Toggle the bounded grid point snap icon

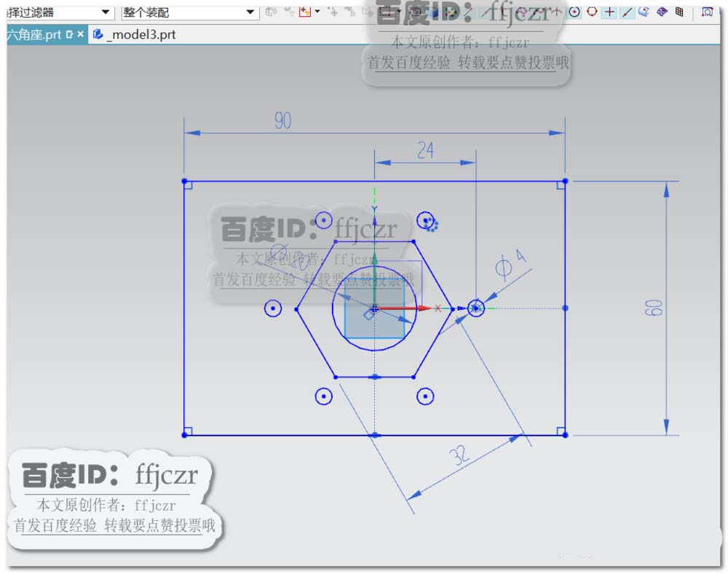(662, 12)
